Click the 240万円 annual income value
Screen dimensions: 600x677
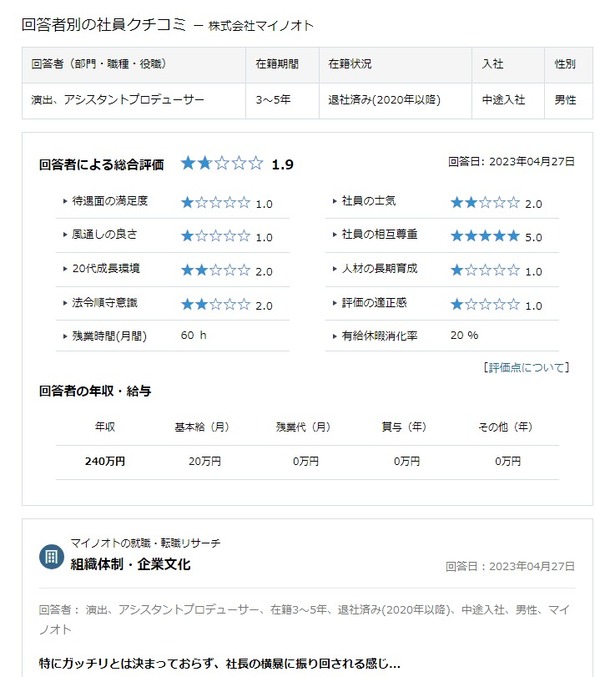click(x=105, y=462)
